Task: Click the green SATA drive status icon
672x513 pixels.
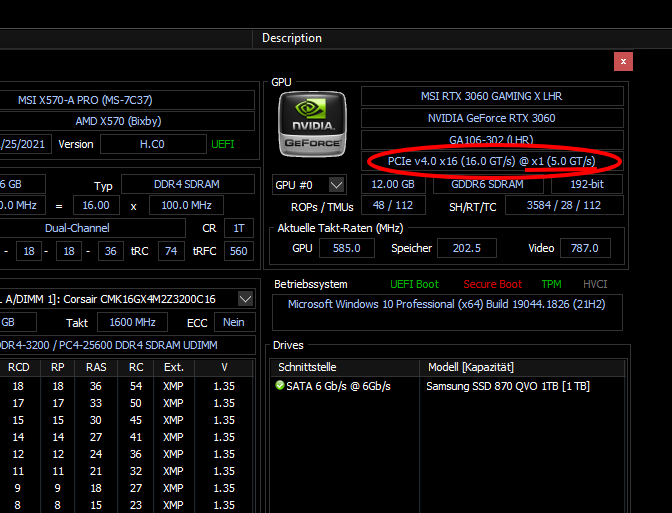Action: (280, 385)
